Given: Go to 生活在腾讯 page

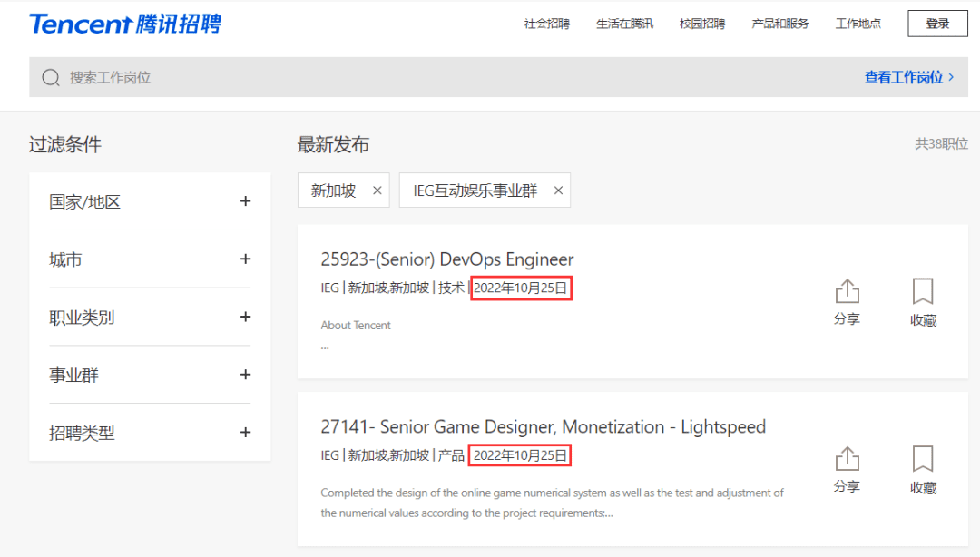Looking at the screenshot, I should (624, 24).
